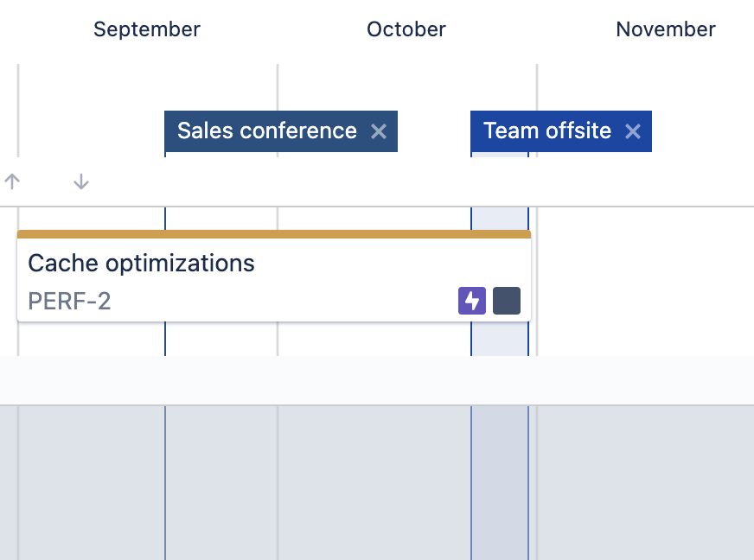
Task: Click the dark gray square on PERF-2 card
Action: 507,302
